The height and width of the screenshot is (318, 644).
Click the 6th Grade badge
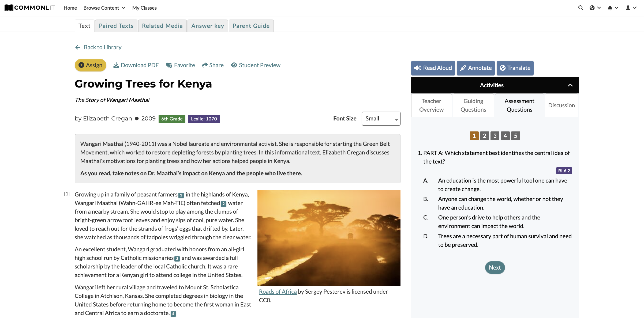[x=172, y=119]
